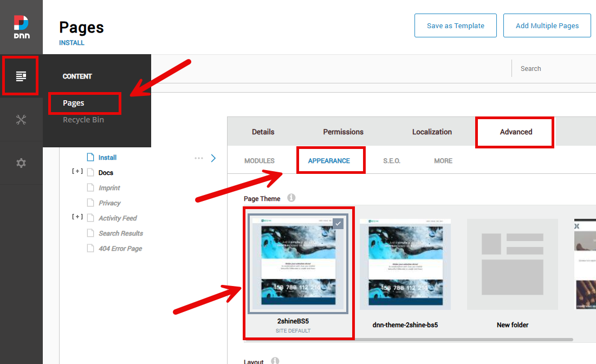Expand Install page with chevron arrow
This screenshot has width=596, height=364.
pos(213,158)
